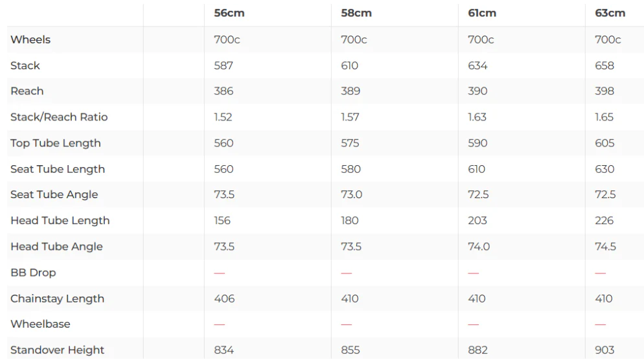Select the Stack/Reach Ratio row label
This screenshot has height=362, width=644.
click(x=59, y=117)
